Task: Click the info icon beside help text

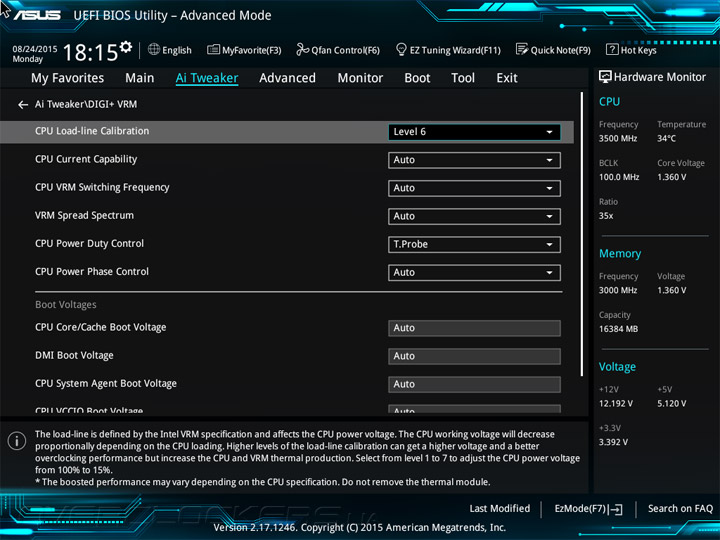Action: click(x=17, y=441)
